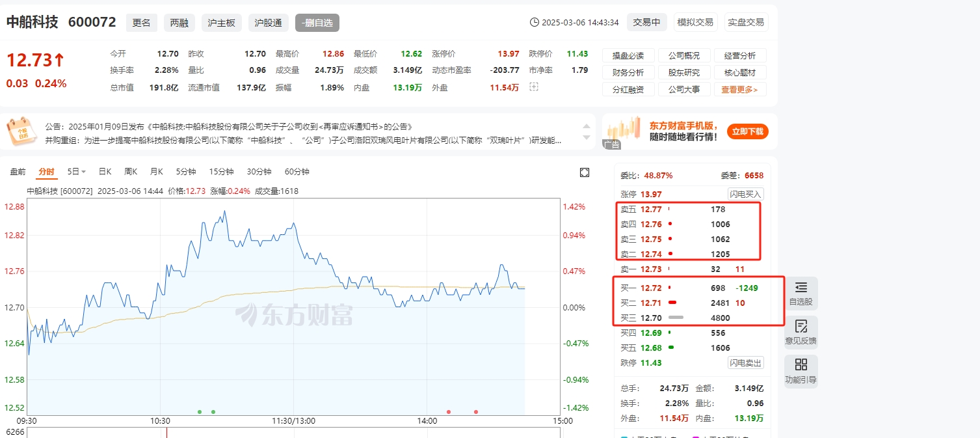Click the 交易中 status button

coord(646,22)
